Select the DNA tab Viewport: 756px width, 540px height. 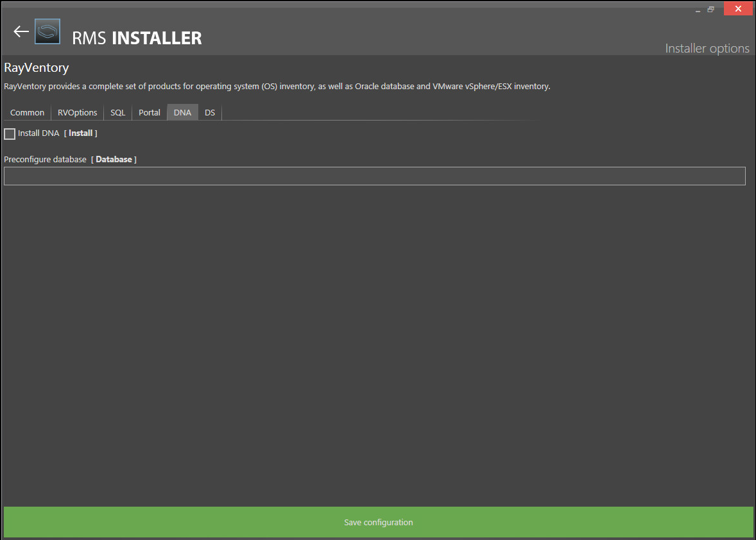coord(182,112)
